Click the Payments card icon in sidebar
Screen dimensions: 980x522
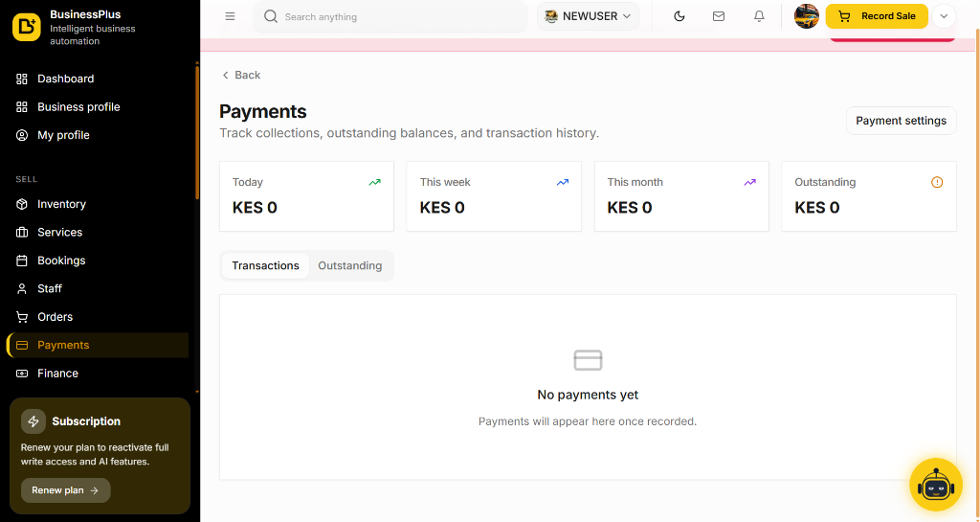point(22,345)
